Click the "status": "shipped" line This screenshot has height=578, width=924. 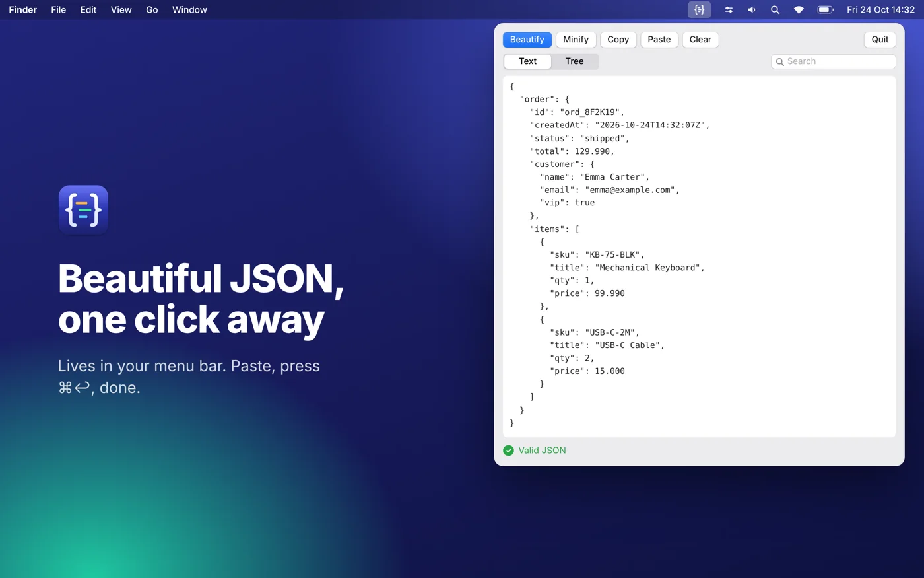click(x=579, y=138)
